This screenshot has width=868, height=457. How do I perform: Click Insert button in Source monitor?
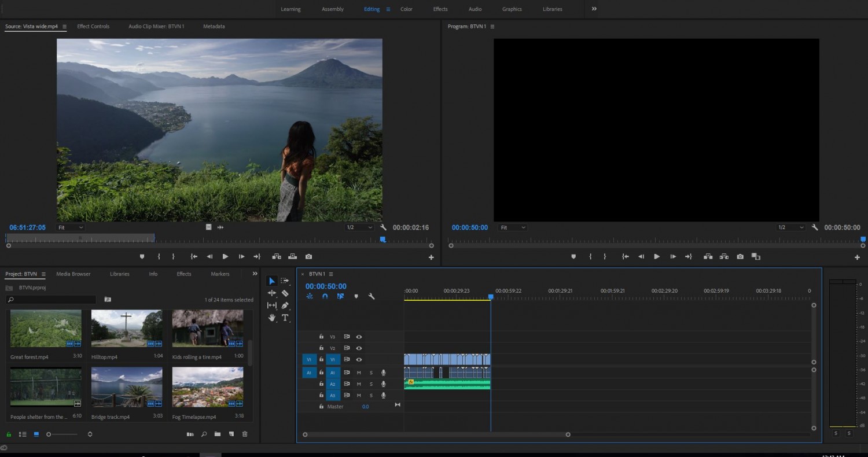(x=277, y=256)
